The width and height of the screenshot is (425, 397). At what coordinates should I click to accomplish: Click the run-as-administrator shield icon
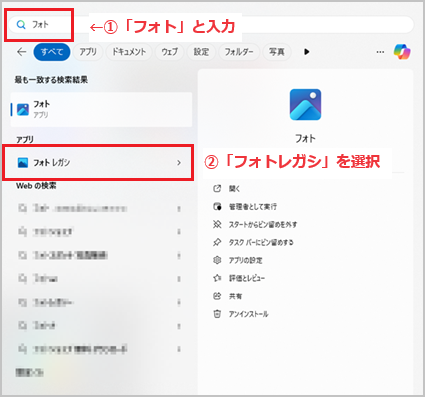(217, 207)
